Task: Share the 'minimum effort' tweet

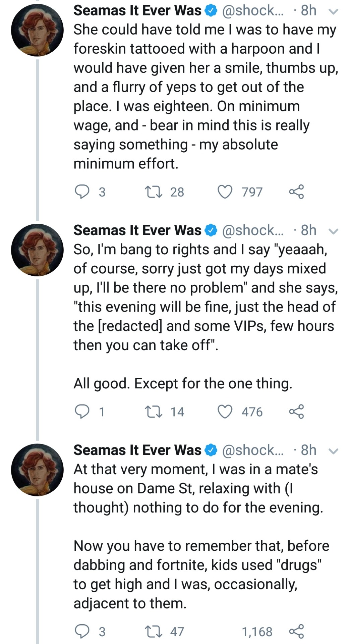Action: [296, 192]
